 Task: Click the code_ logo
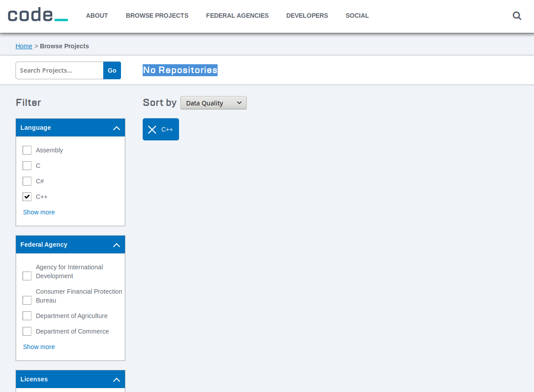tap(38, 15)
